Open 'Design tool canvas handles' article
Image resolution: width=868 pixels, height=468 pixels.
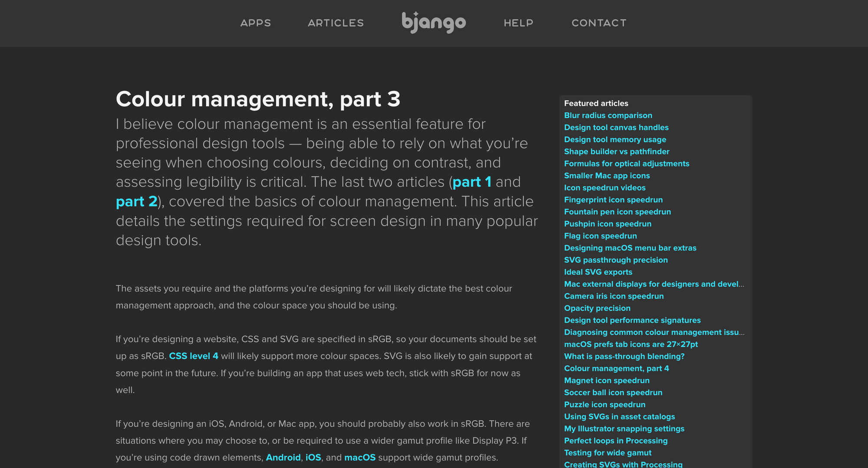(x=616, y=128)
